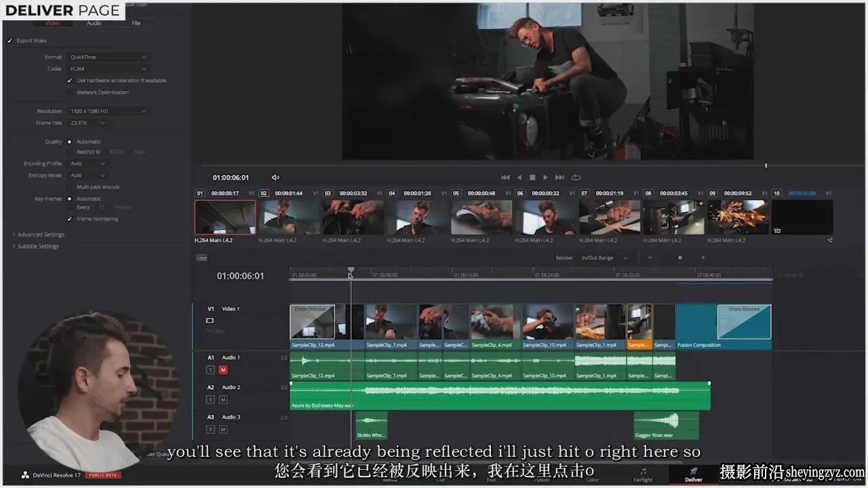
Task: Stop viewer playback
Action: click(532, 178)
